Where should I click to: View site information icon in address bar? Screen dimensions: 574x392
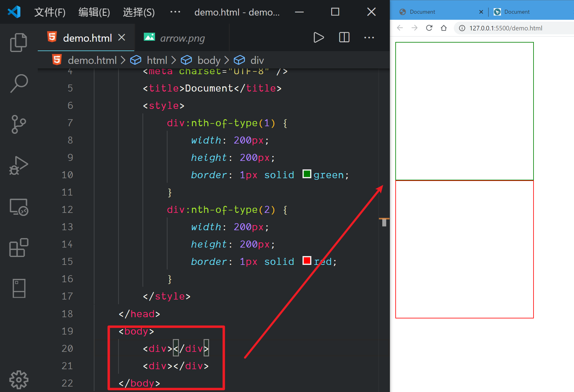[x=462, y=28]
